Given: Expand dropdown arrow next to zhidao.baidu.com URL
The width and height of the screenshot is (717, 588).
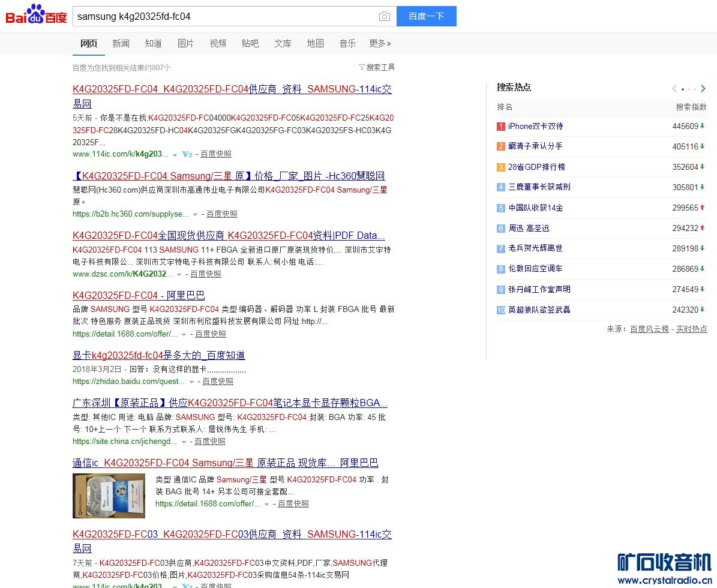Looking at the screenshot, I should [x=191, y=382].
